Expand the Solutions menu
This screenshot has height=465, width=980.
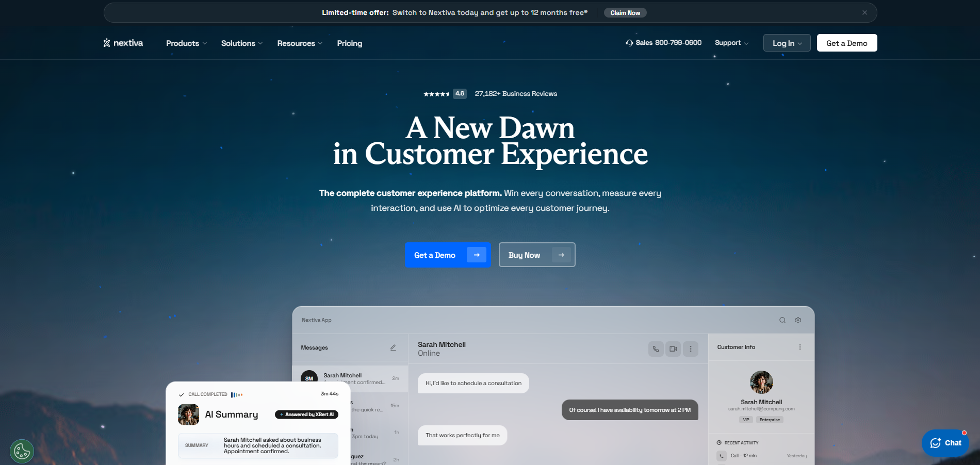point(242,43)
